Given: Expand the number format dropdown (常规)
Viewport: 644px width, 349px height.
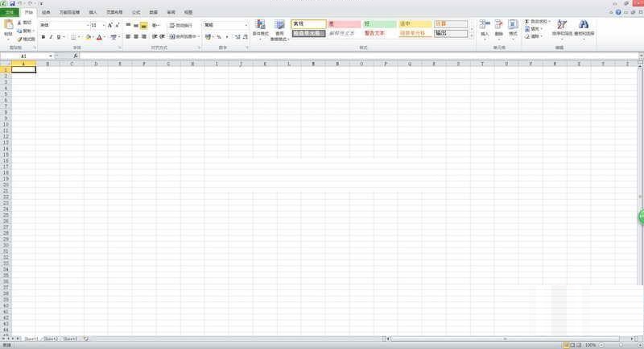Looking at the screenshot, I should 246,26.
